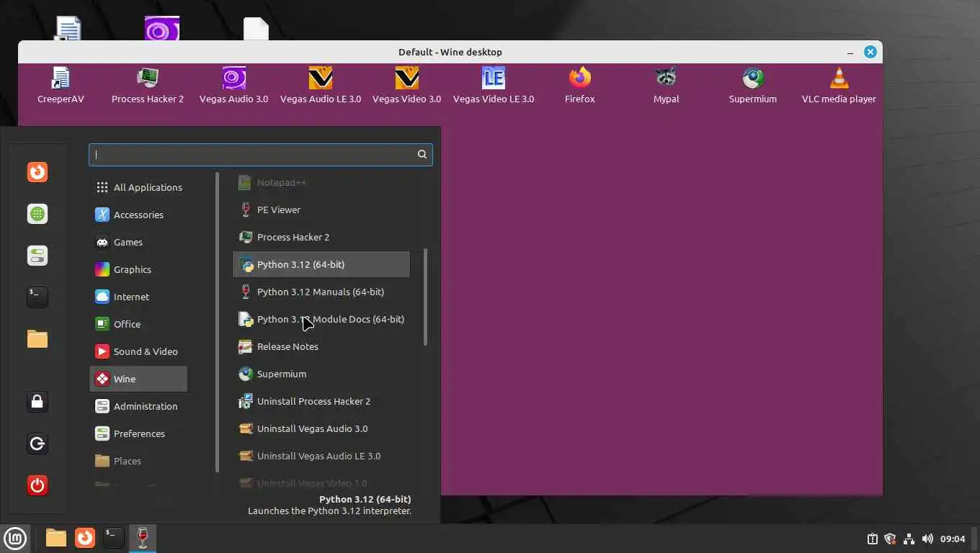Launch Python 3.12 (64-bit) menu entry
980x553 pixels.
321,264
